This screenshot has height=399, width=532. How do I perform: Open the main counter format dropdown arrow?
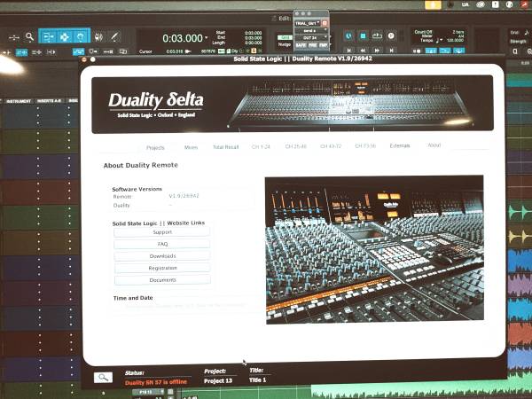(206, 37)
